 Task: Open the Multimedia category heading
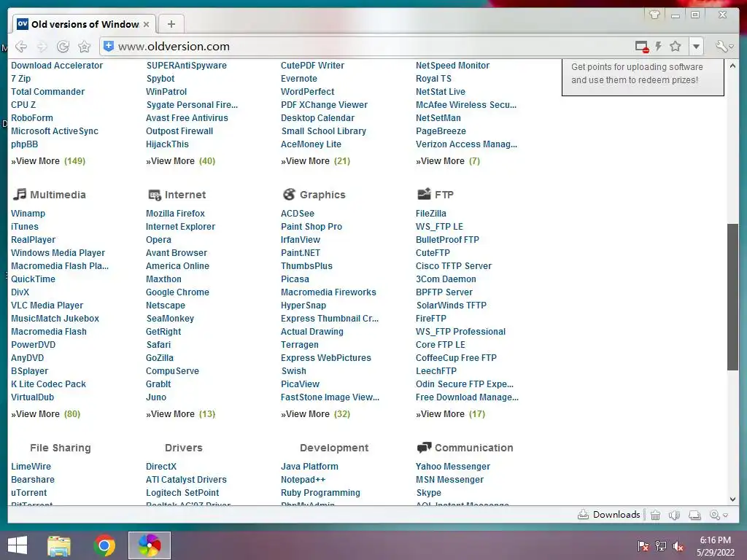point(58,195)
